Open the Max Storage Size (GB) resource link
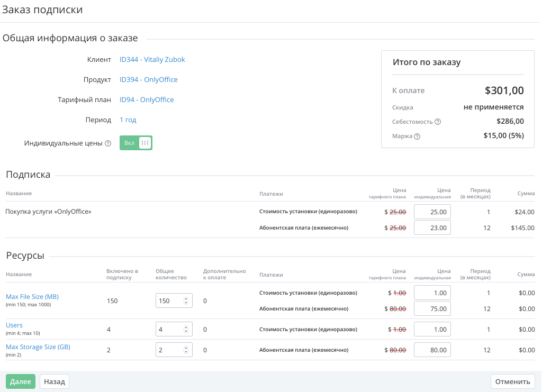 [x=38, y=347]
